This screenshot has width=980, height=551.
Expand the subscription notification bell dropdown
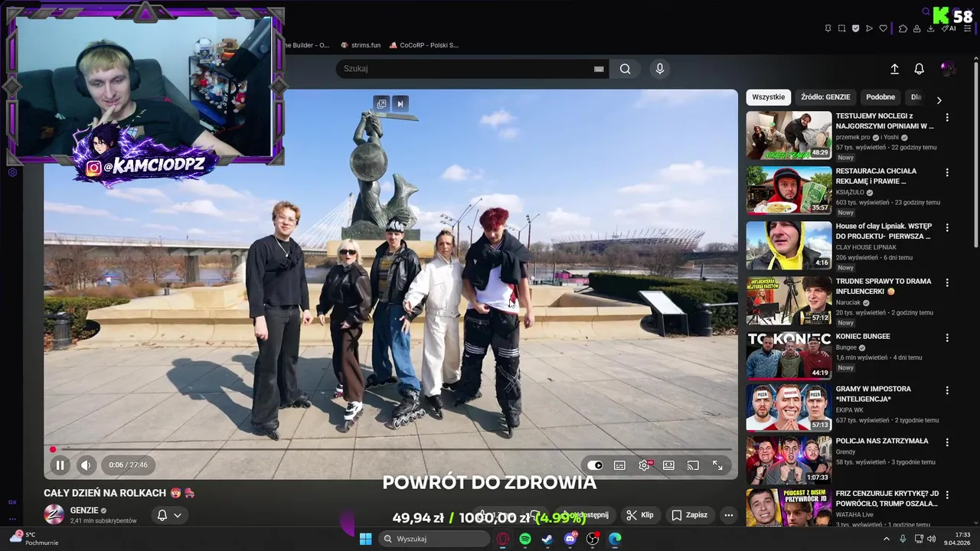coord(169,515)
